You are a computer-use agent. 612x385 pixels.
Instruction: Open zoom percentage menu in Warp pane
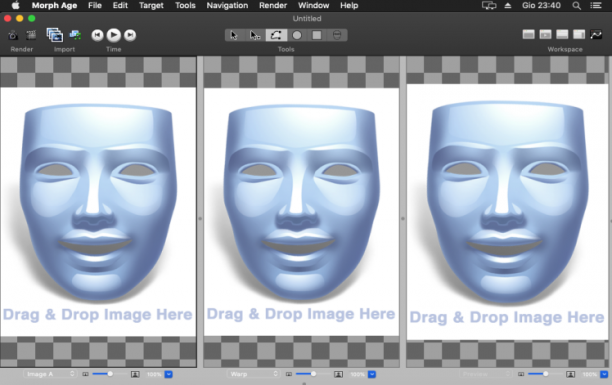pos(372,374)
